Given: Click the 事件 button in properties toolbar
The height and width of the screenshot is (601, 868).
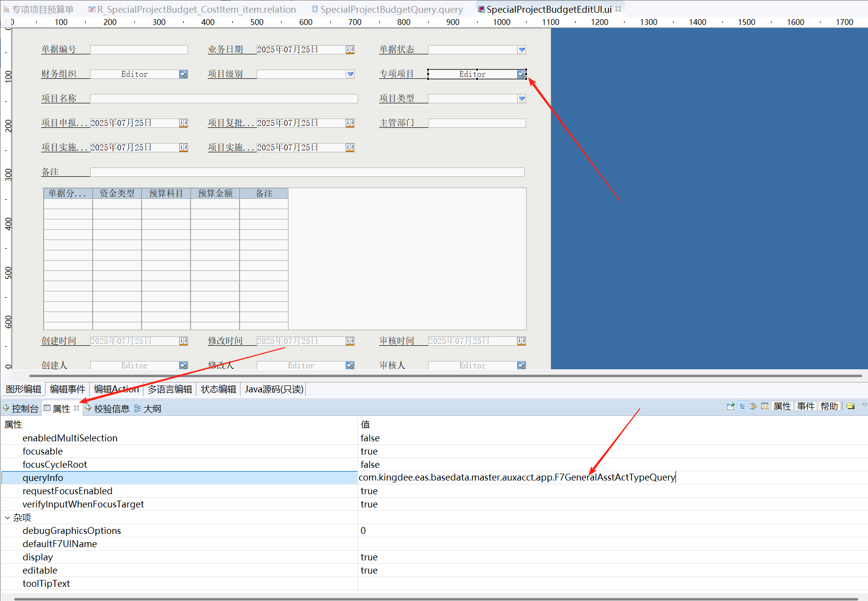Looking at the screenshot, I should [805, 407].
